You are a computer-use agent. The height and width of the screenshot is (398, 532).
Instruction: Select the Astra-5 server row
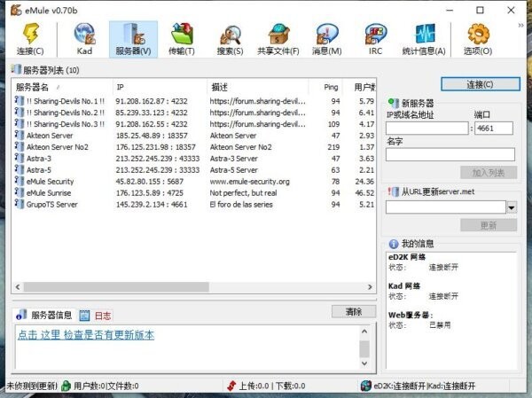pos(194,170)
